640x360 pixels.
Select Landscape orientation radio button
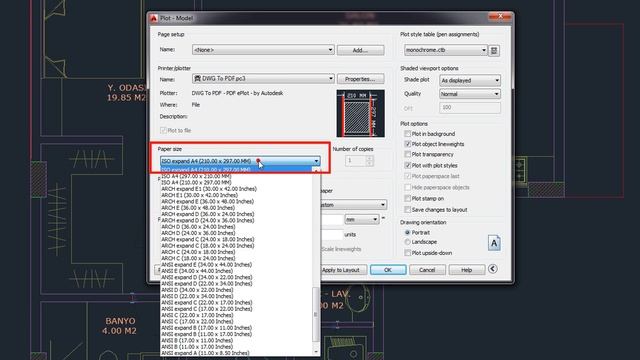[x=407, y=242]
